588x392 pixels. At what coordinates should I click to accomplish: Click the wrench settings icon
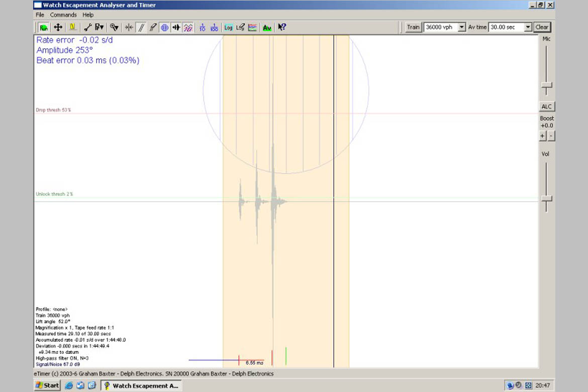(87, 28)
